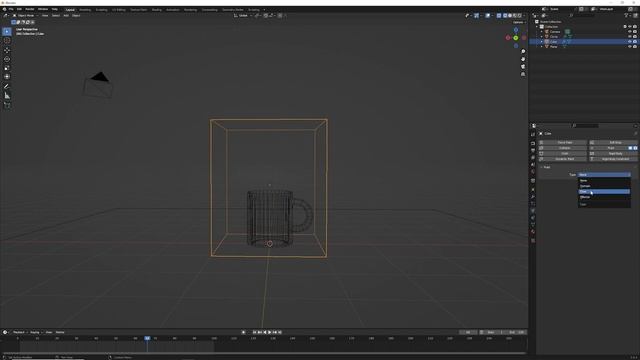Image resolution: width=640 pixels, height=360 pixels.
Task: Open the Output properties tab
Action: pos(533,151)
